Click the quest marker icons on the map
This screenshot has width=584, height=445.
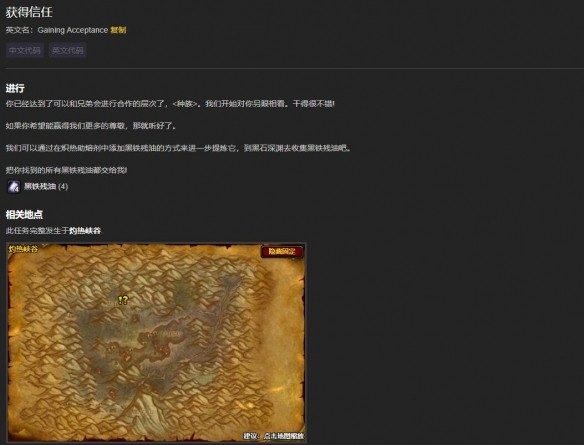tap(123, 300)
